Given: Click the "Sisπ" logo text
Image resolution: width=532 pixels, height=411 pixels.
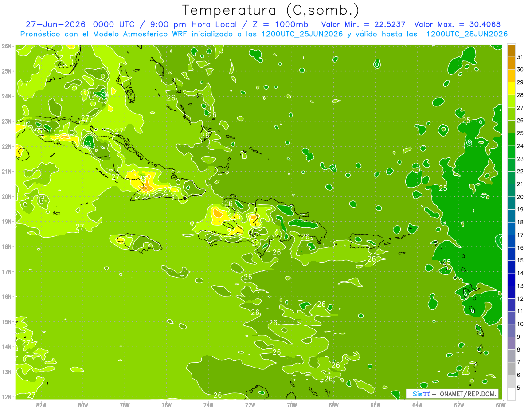Looking at the screenshot, I should coord(421,394).
